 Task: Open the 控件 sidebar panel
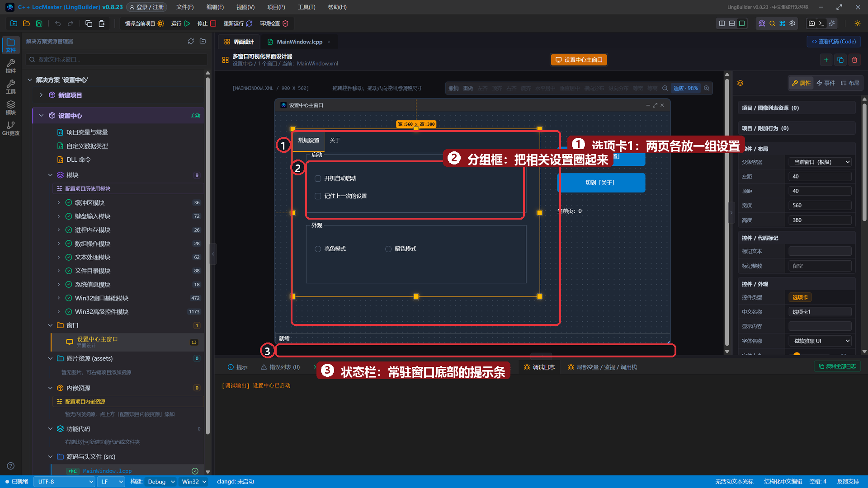(10, 66)
